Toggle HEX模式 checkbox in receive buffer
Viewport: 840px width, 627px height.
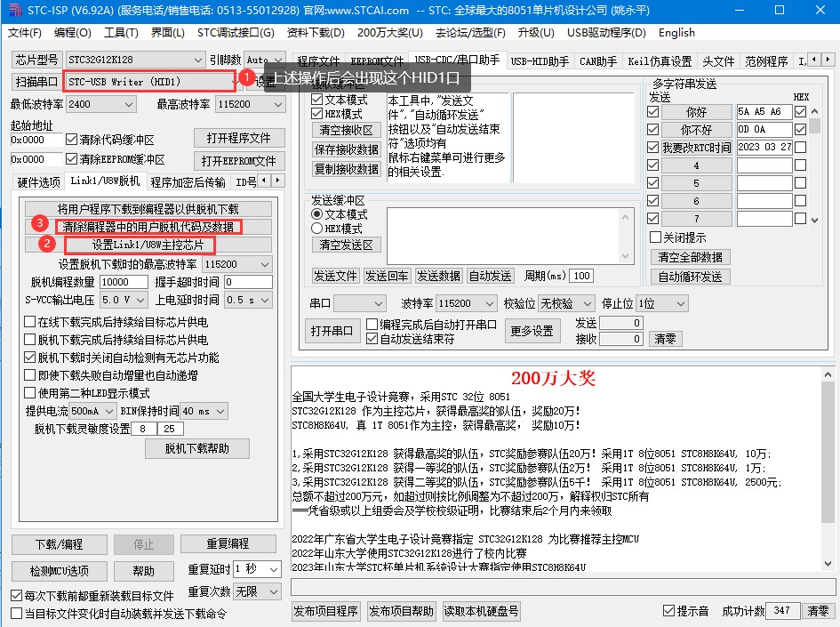(x=317, y=114)
